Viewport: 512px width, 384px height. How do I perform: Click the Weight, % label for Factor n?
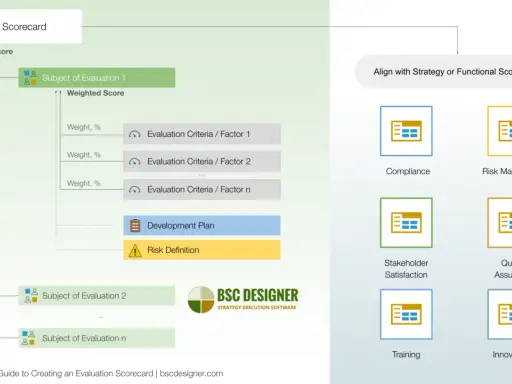pos(84,183)
